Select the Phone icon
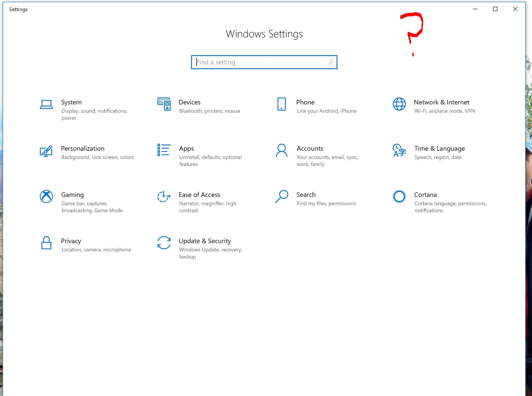 pyautogui.click(x=281, y=104)
